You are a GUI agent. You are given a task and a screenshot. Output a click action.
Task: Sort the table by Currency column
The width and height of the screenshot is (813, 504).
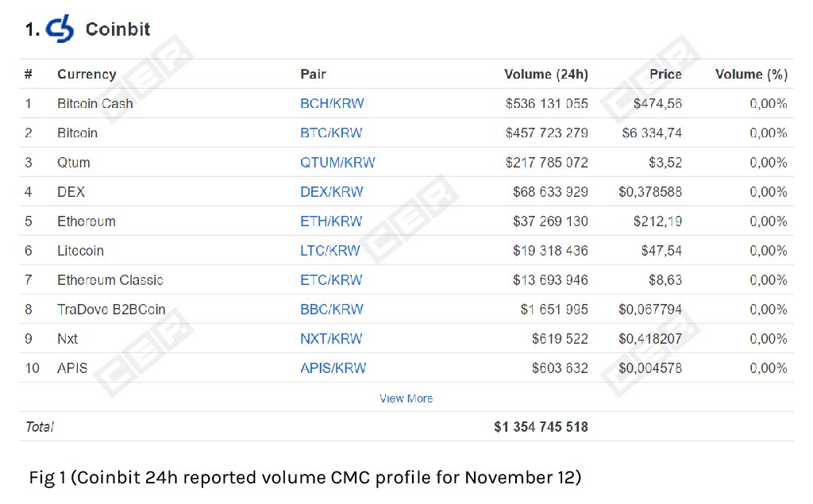(x=86, y=74)
